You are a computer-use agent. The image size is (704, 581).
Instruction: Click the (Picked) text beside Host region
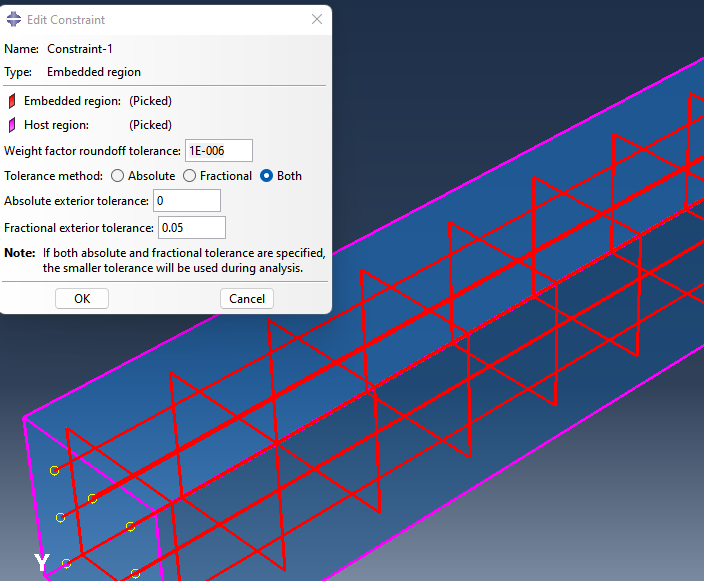point(150,125)
